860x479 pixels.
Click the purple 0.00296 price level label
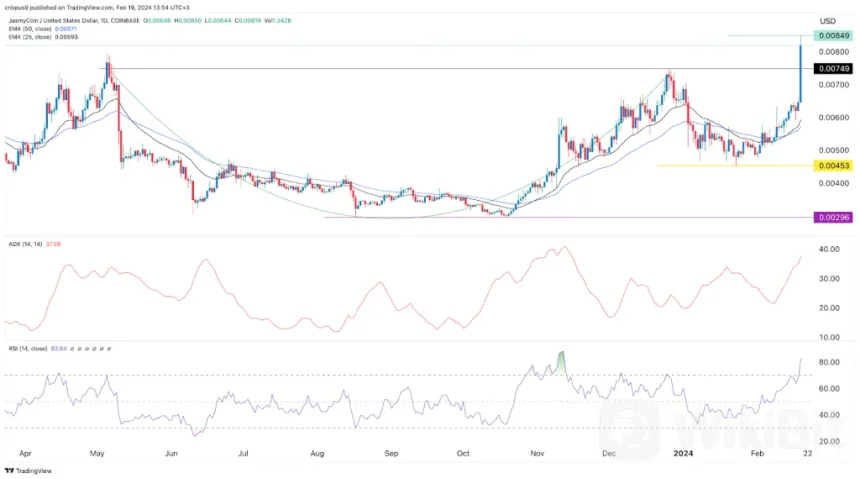point(833,217)
